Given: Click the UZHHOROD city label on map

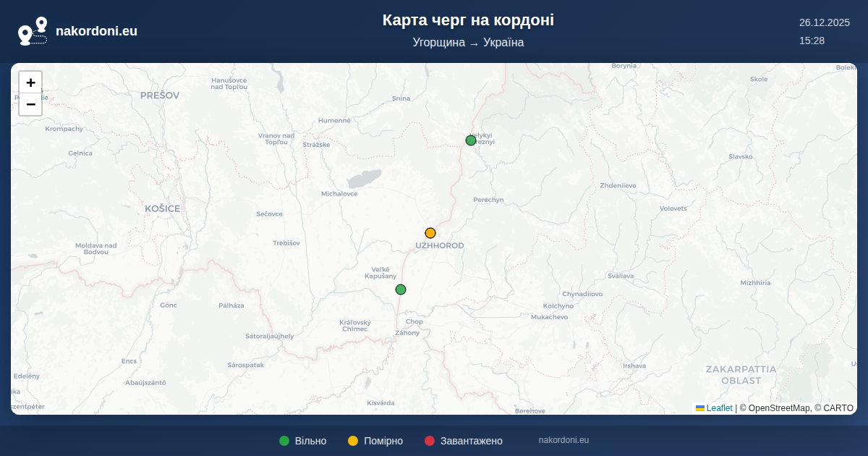Looking at the screenshot, I should 439,246.
